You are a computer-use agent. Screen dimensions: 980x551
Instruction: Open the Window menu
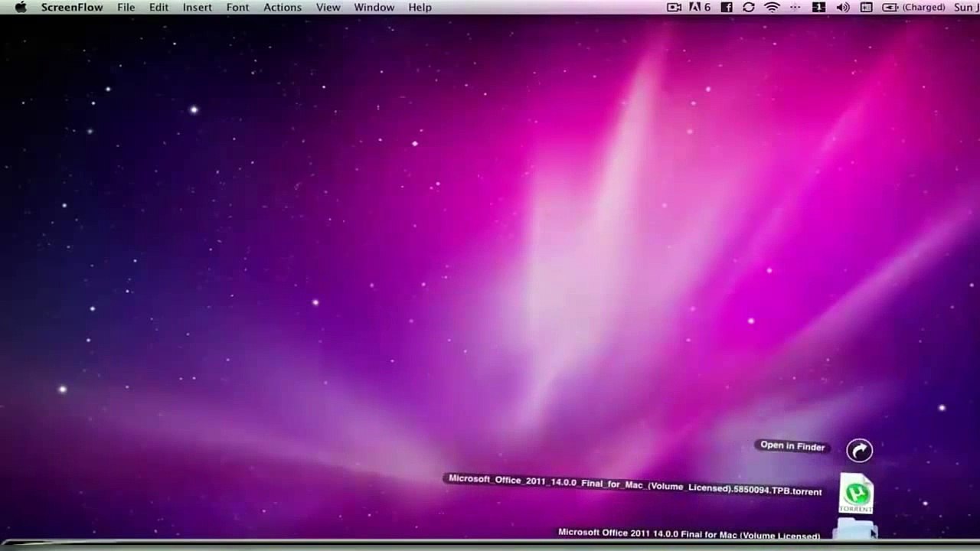(374, 7)
